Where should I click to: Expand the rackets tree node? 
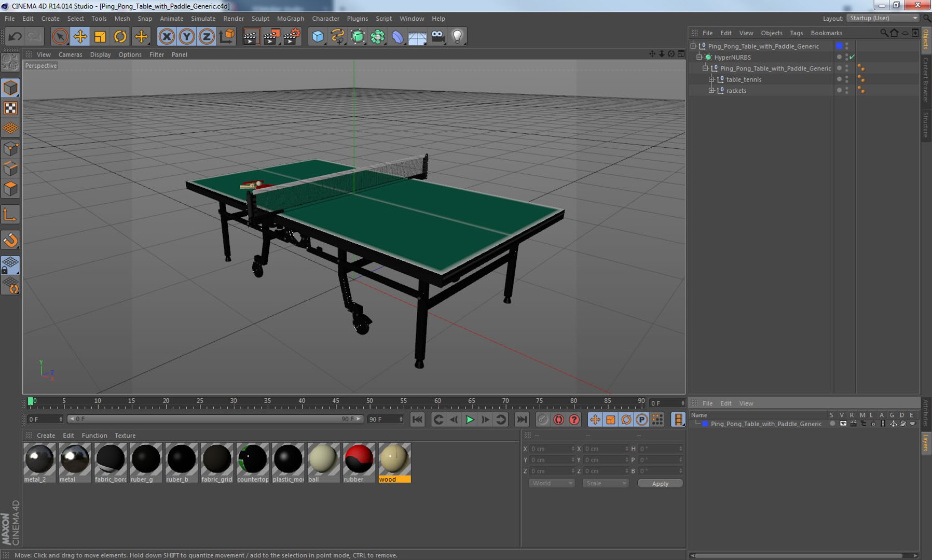tap(711, 90)
